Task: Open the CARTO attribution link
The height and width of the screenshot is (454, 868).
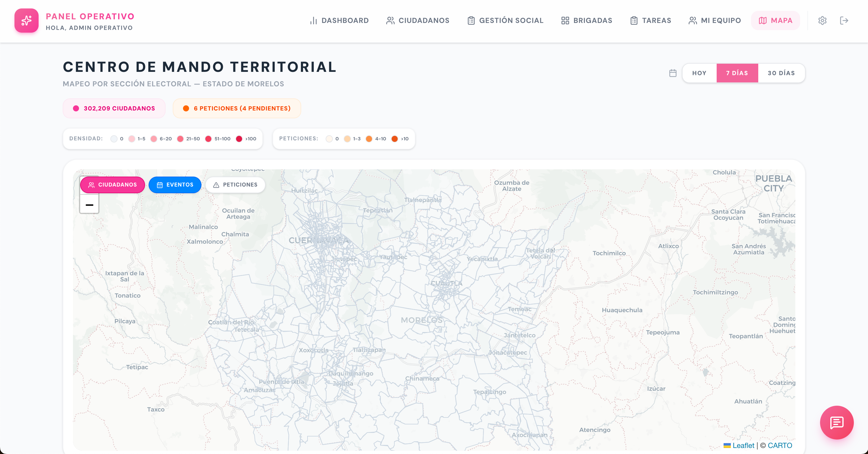Action: (x=779, y=445)
